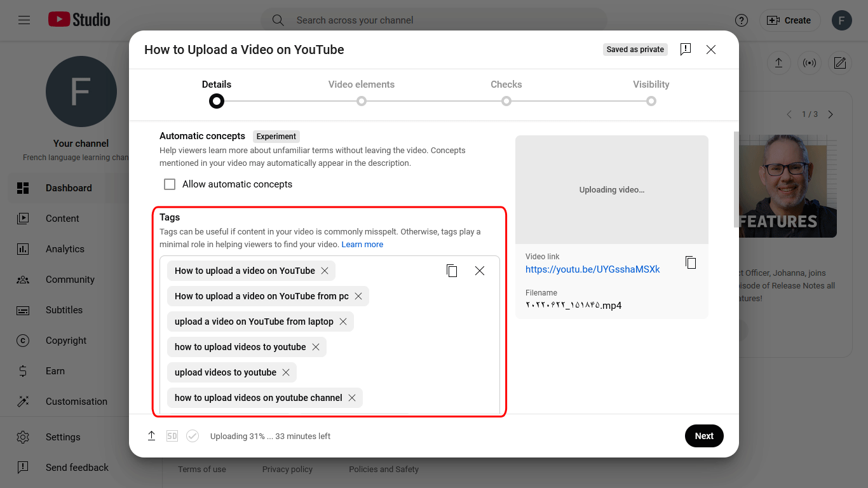This screenshot has width=868, height=488.
Task: Open the account avatar F menu
Action: 841,20
